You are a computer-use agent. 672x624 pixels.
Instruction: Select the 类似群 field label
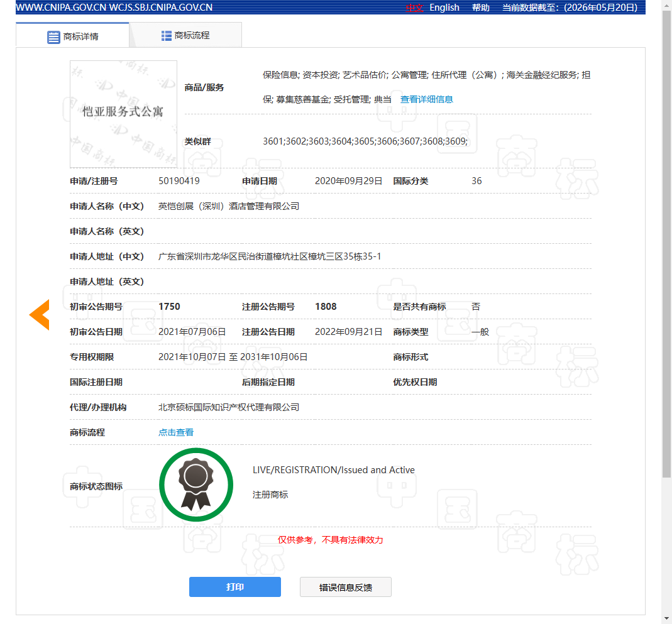[197, 141]
